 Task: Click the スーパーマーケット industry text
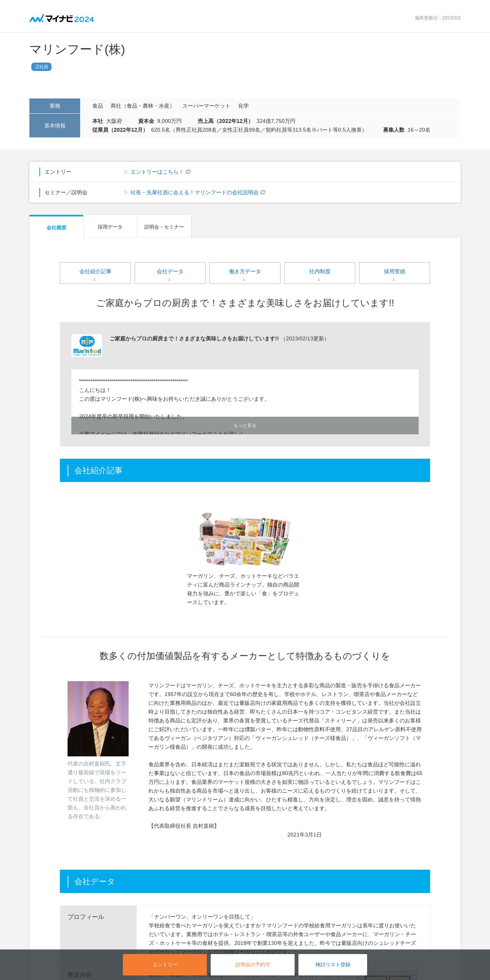206,106
